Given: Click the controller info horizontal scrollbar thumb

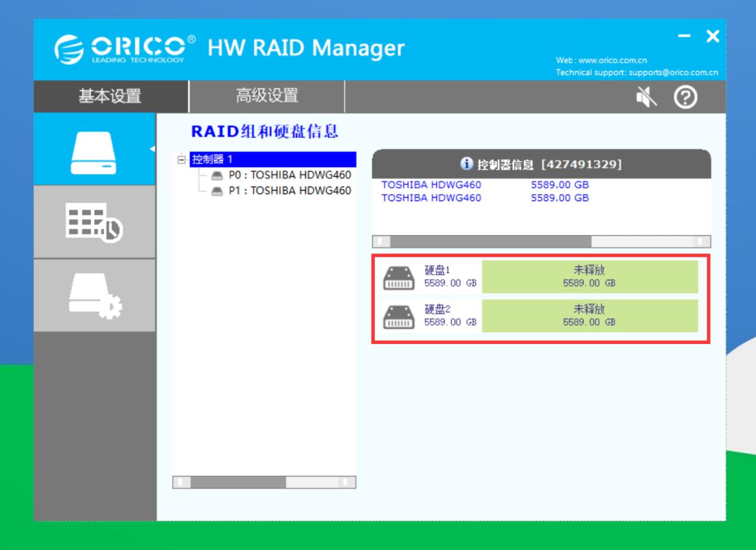Looking at the screenshot, I should [491, 241].
